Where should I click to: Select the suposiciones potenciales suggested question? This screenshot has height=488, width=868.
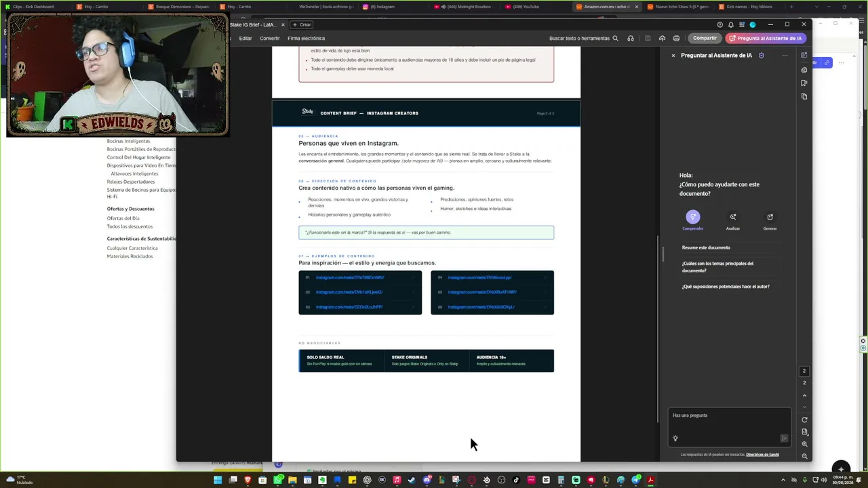(726, 287)
